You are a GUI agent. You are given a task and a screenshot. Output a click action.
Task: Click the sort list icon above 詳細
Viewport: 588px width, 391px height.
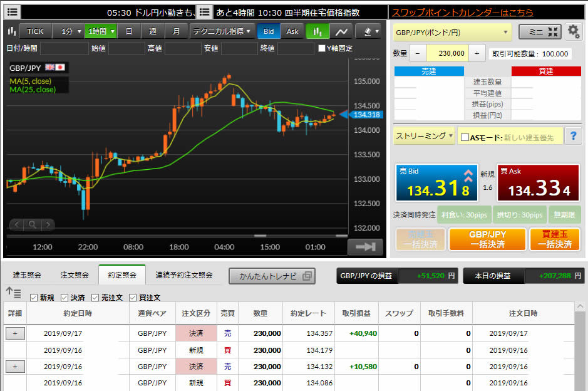(x=14, y=293)
